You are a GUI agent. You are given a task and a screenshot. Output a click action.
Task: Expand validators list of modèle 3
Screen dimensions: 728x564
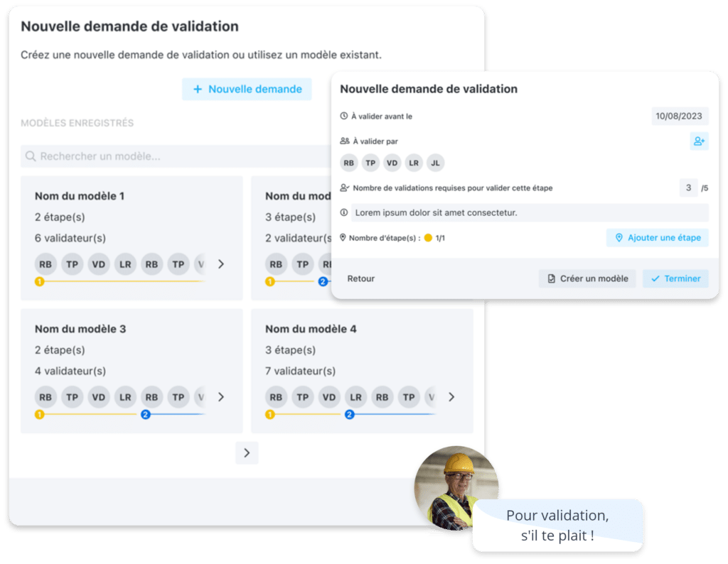tap(221, 397)
